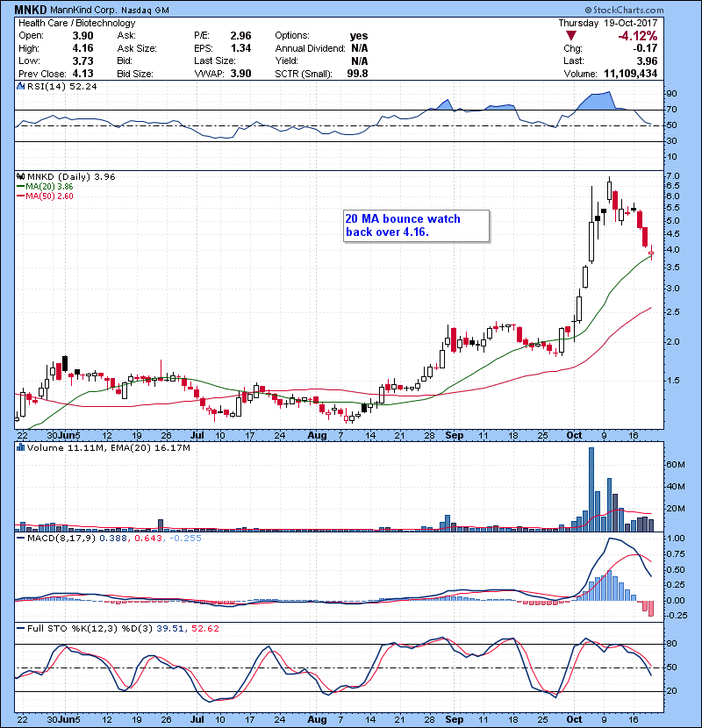Click the Jul label under the price chart

(197, 436)
